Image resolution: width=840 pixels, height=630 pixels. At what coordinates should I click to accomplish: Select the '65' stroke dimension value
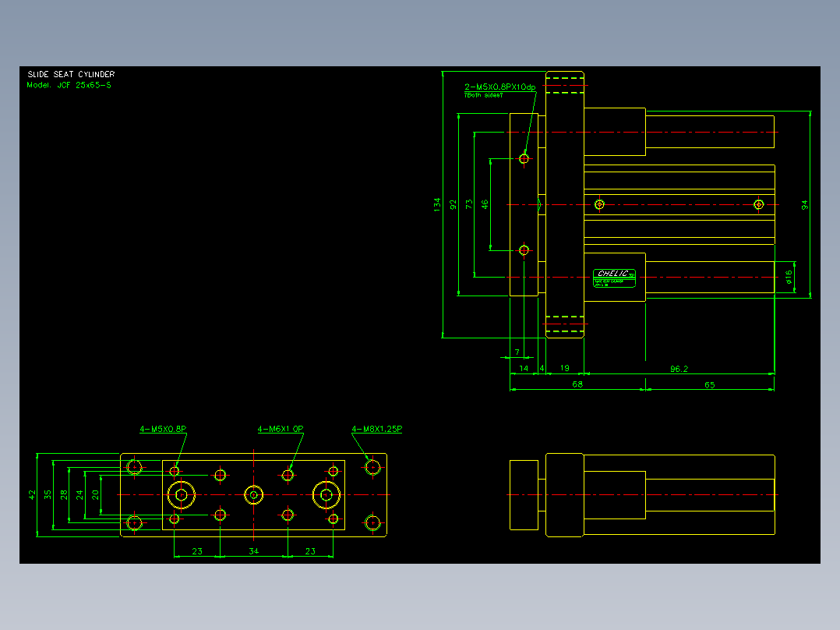(709, 384)
